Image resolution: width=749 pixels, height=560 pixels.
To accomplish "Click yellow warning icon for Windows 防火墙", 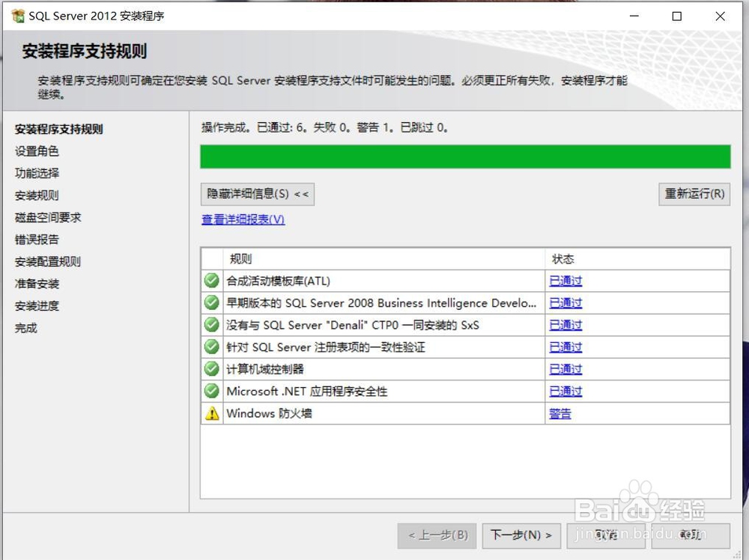I will tap(212, 413).
